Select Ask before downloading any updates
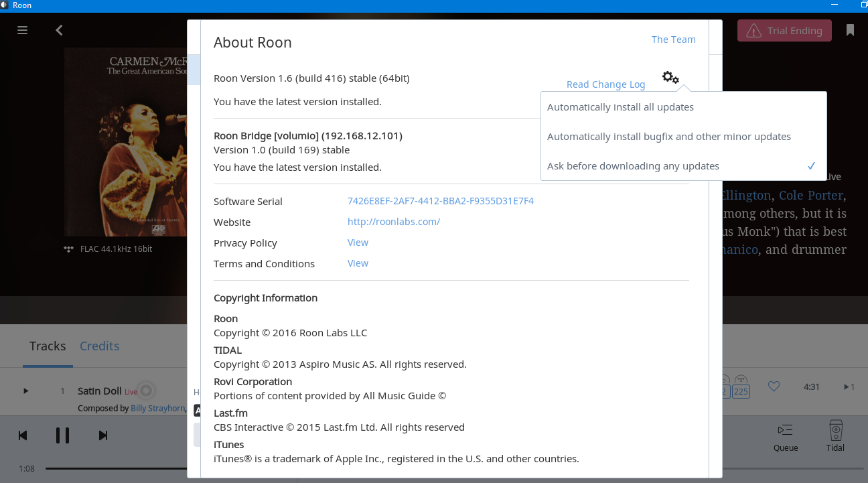Image resolution: width=868 pixels, height=483 pixels. point(684,166)
